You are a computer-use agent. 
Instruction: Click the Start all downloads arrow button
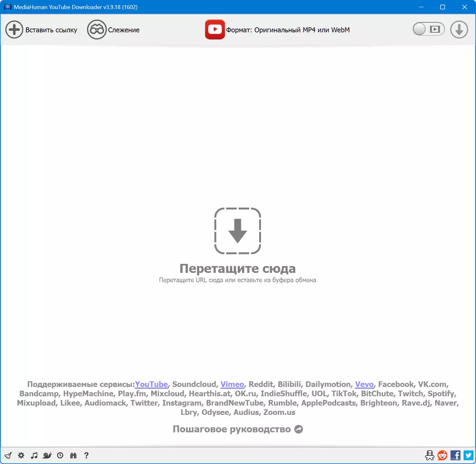459,30
